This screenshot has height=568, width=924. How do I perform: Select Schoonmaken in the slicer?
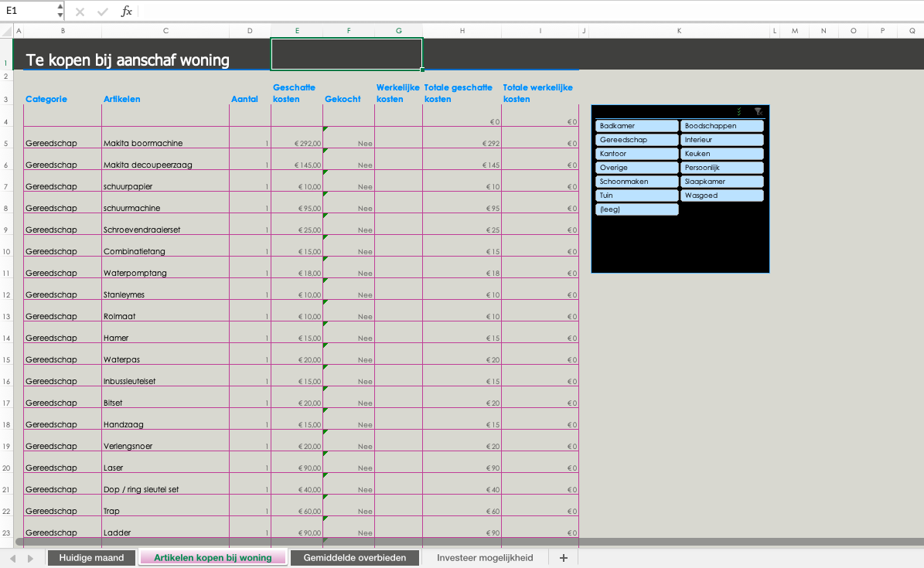[637, 182]
